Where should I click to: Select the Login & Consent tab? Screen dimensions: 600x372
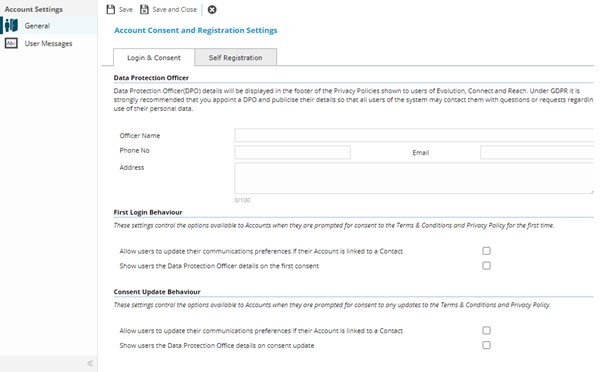(x=154, y=57)
